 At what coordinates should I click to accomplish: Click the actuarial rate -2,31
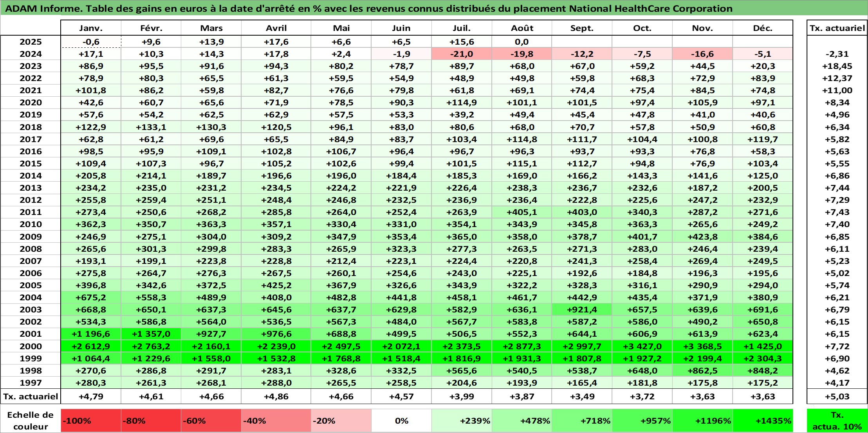point(837,54)
